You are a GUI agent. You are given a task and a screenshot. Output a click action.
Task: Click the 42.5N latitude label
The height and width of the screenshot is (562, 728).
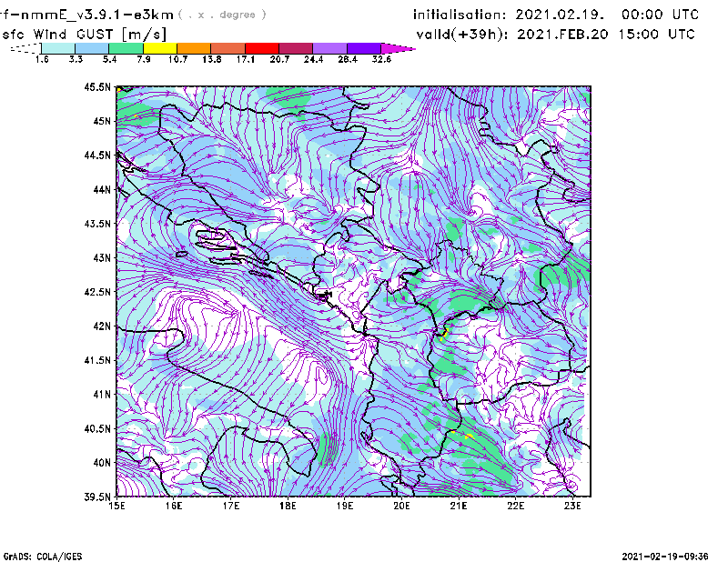pyautogui.click(x=97, y=292)
